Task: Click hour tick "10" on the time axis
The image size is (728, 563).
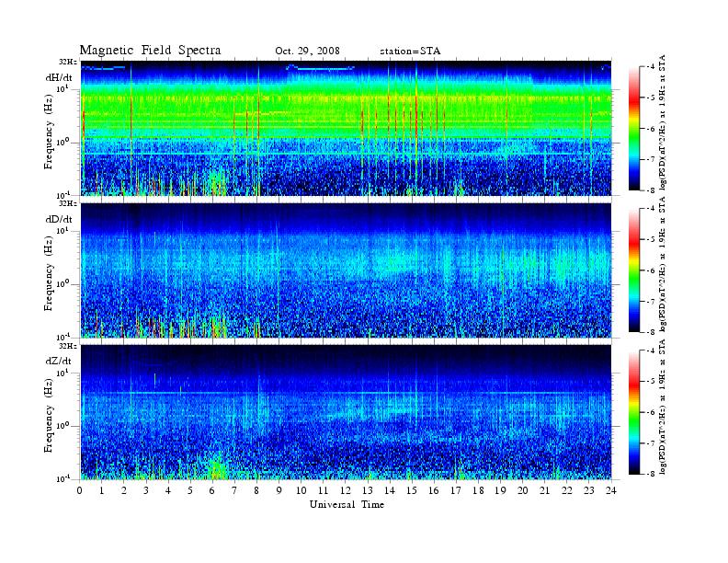Action: click(x=301, y=490)
